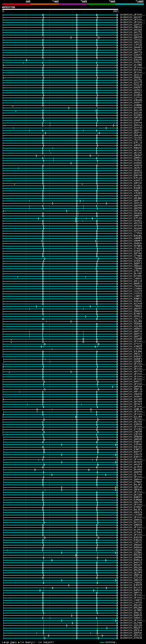
Task: Select hit label UniRef100_B6SJU5
Action: click(x=131, y=110)
